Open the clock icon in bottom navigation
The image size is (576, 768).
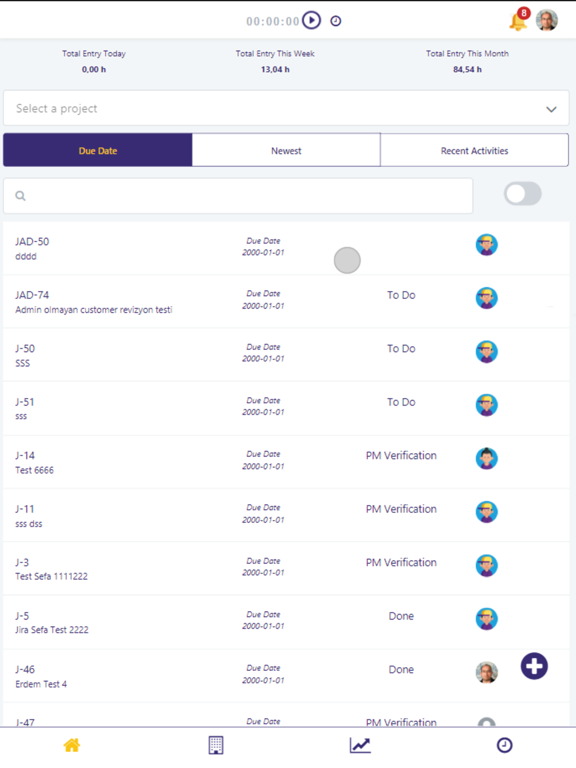point(504,745)
